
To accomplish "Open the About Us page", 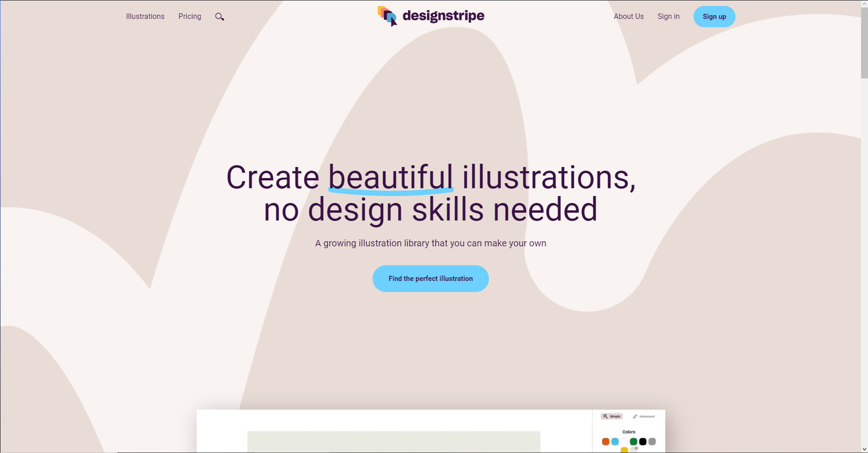I will click(x=628, y=16).
